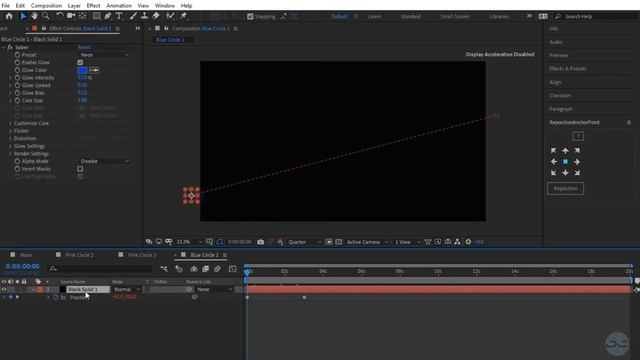This screenshot has height=360, width=640.
Task: Click the blue Glow Color swatch
Action: [x=82, y=70]
